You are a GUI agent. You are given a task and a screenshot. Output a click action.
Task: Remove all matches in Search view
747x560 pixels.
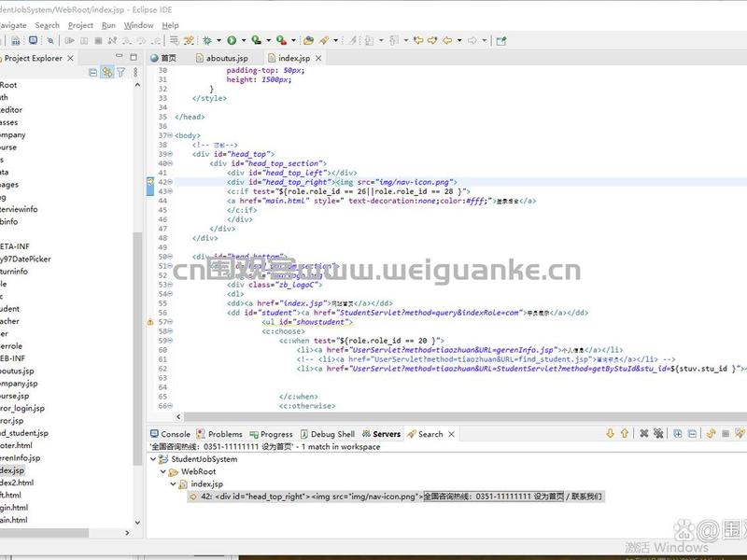pyautogui.click(x=658, y=433)
